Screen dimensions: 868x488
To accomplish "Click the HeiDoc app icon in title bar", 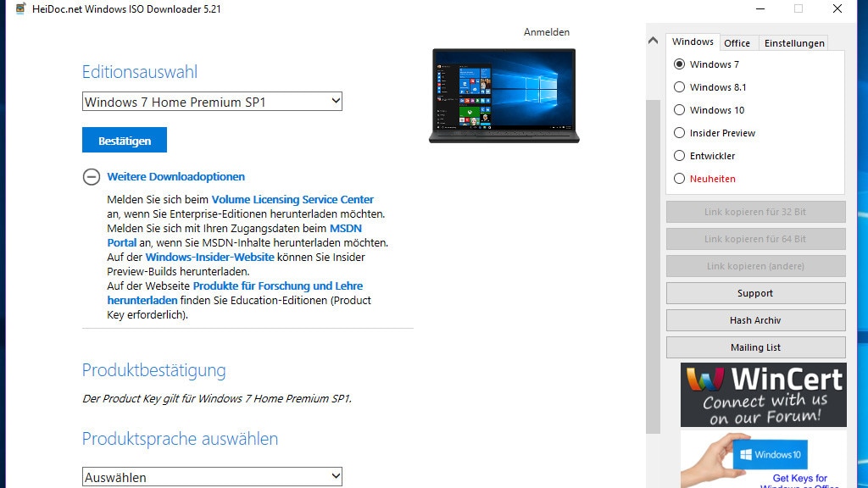I will (20, 8).
